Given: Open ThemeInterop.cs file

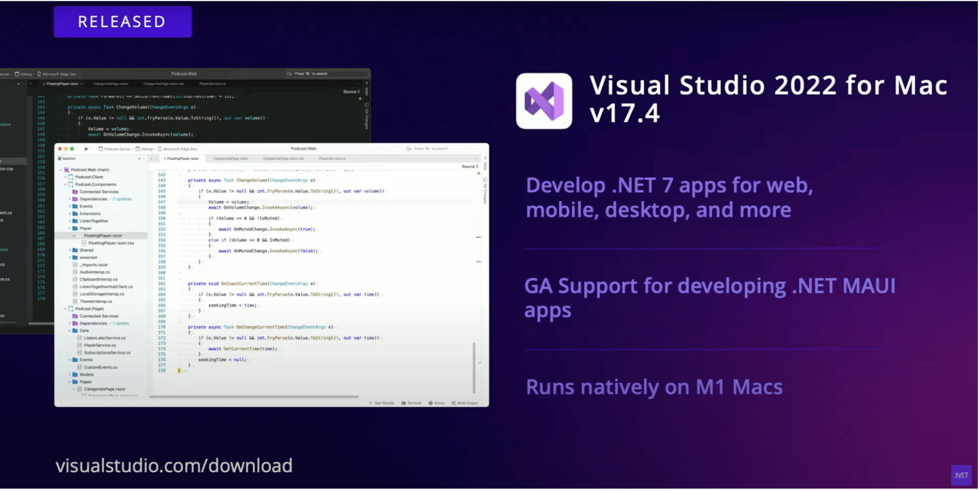Looking at the screenshot, I should tap(93, 302).
